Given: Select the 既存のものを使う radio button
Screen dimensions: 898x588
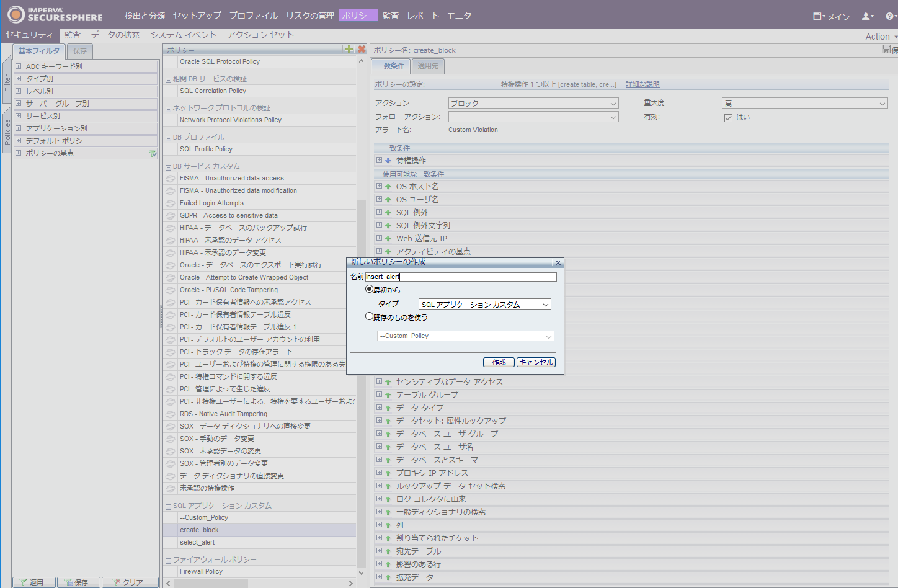Looking at the screenshot, I should point(369,316).
